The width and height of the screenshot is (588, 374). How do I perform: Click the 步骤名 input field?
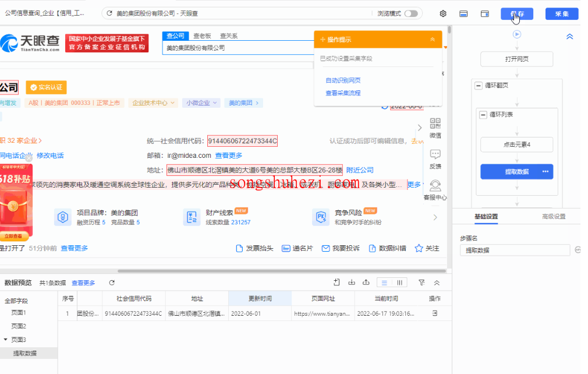pos(515,250)
